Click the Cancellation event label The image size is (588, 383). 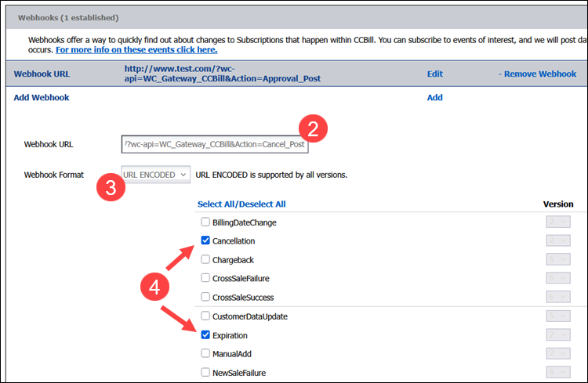click(234, 241)
